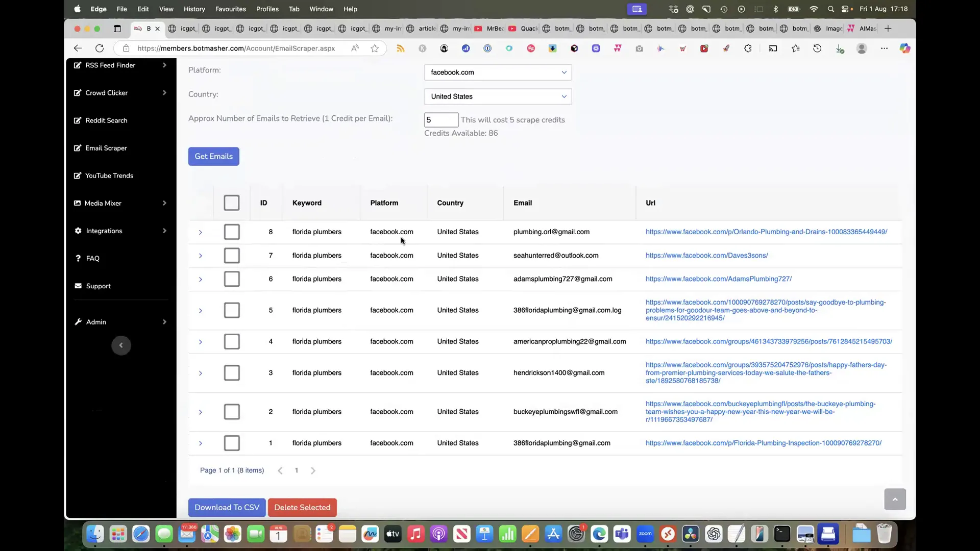Image resolution: width=980 pixels, height=551 pixels.
Task: Collapse the sidebar with round arrow button
Action: (121, 345)
